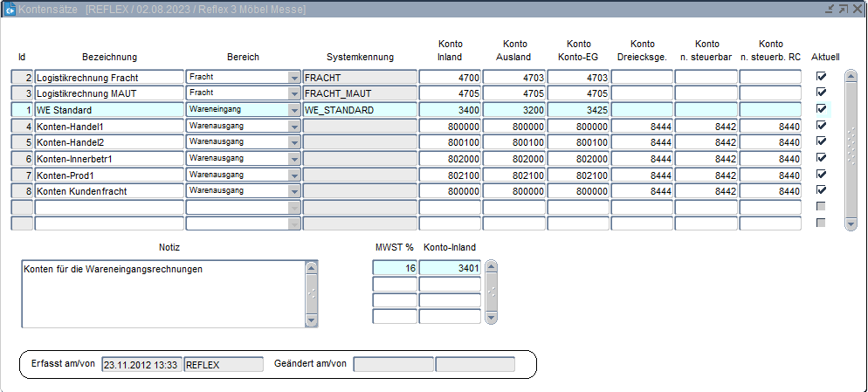
Task: Click the MWST list scroll-up arrow
Action: [x=491, y=267]
